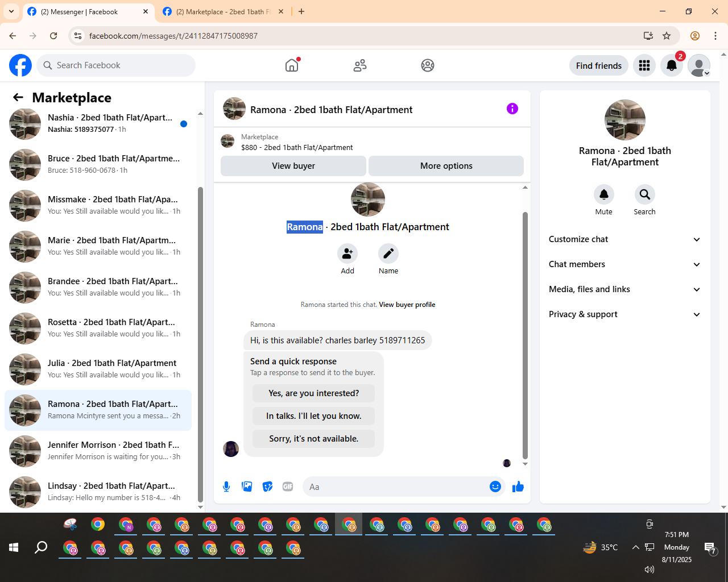Open the account profile avatar menu

point(699,65)
